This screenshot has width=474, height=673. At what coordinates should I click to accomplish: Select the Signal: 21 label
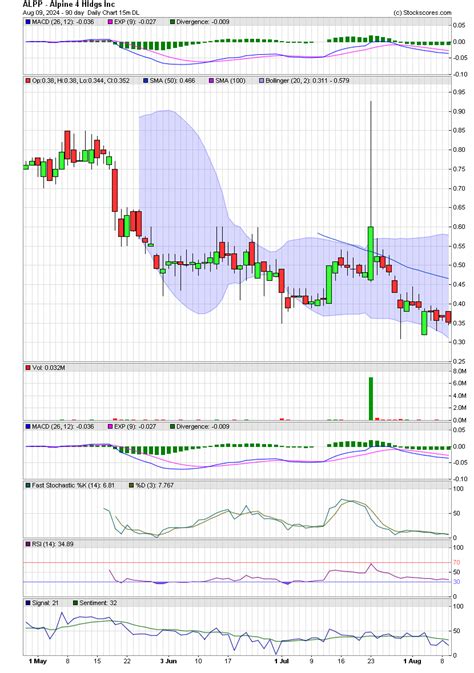pos(45,603)
